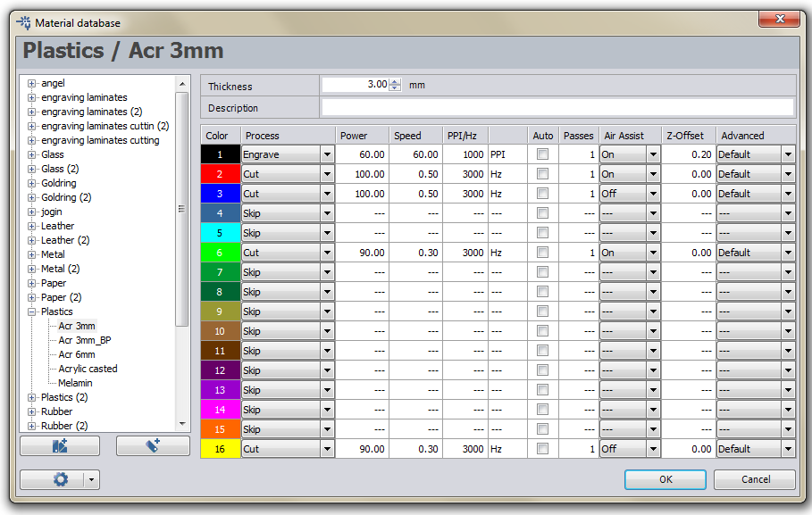Close the Material database window

tap(780, 19)
